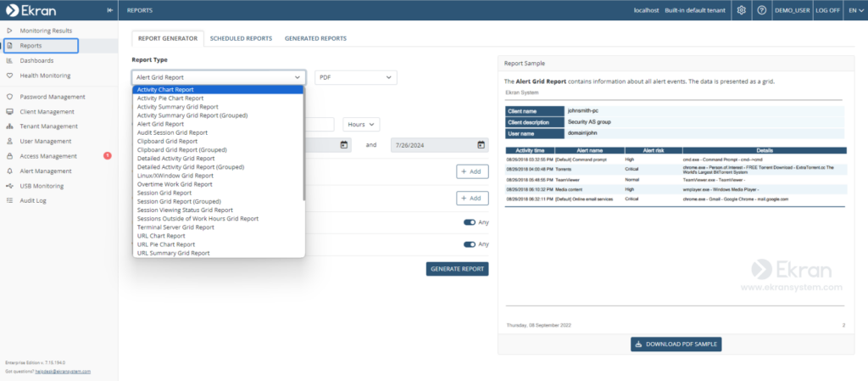Click the Dashboards chart icon
Image resolution: width=868 pixels, height=381 pixels.
[x=9, y=60]
